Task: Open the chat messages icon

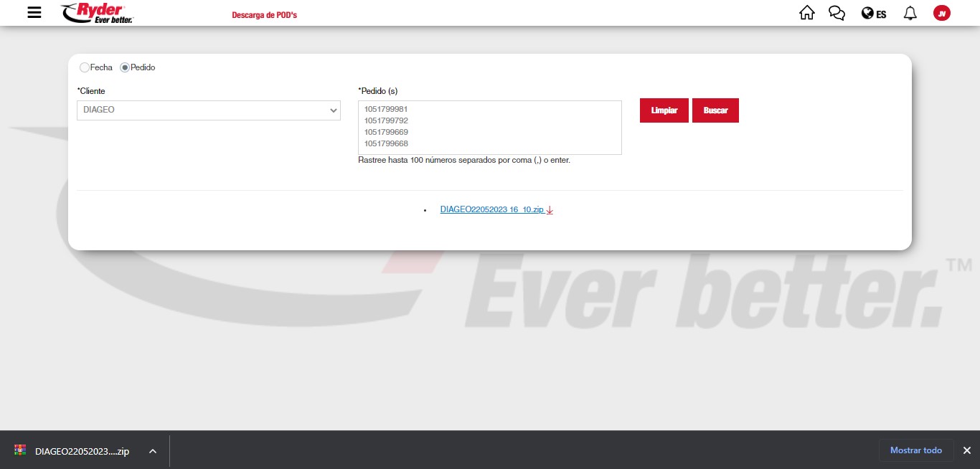Action: [837, 13]
